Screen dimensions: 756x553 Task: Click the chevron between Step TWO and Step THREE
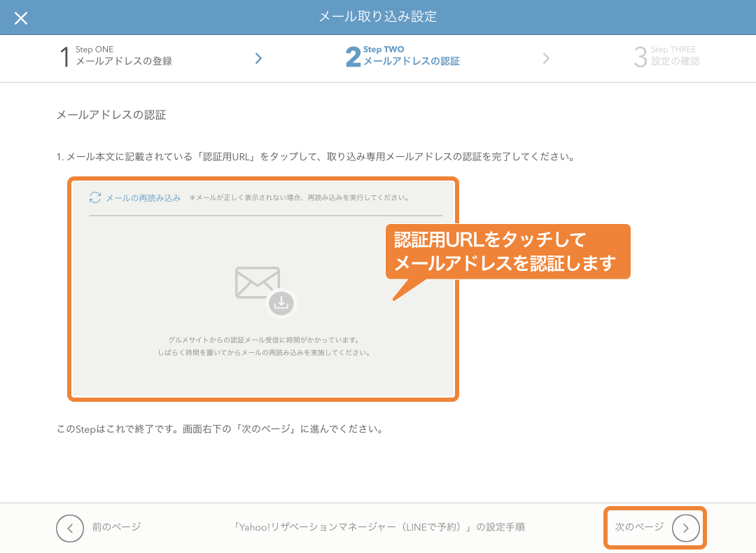(x=547, y=59)
